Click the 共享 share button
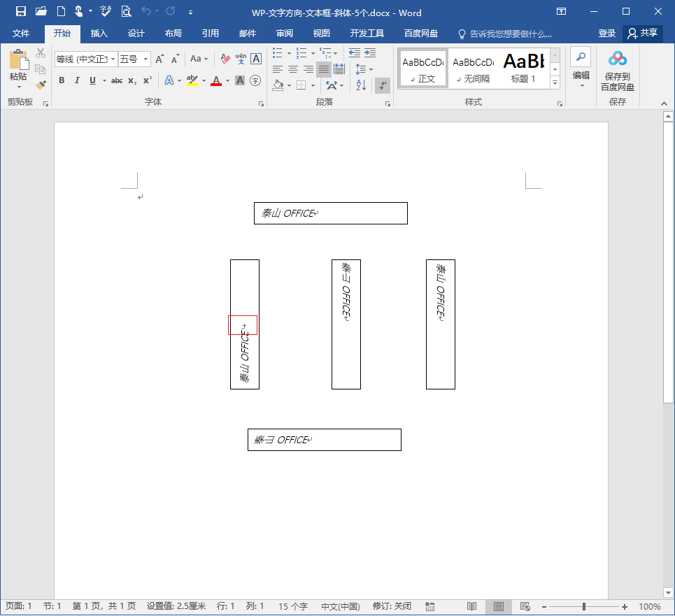Image resolution: width=675 pixels, height=616 pixels. 643,33
